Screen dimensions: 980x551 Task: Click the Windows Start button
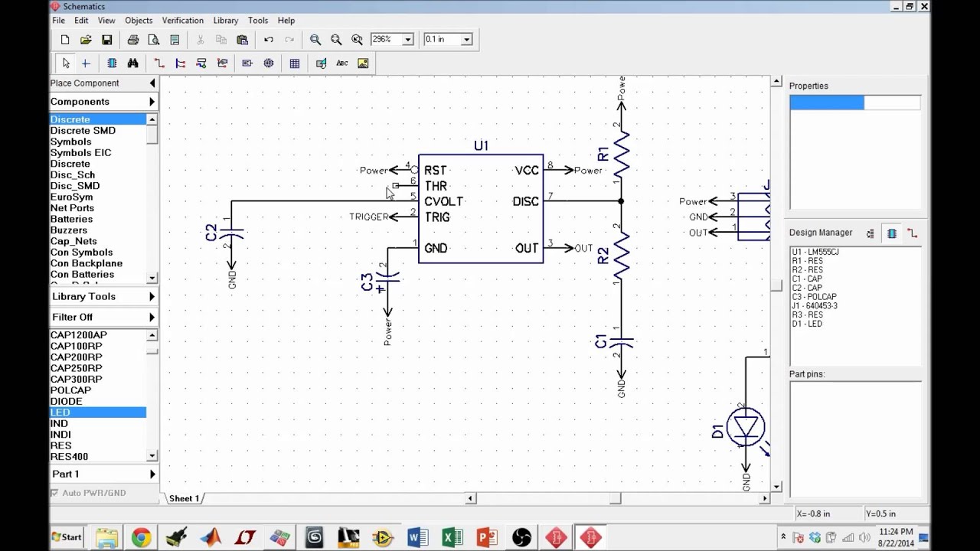click(66, 537)
